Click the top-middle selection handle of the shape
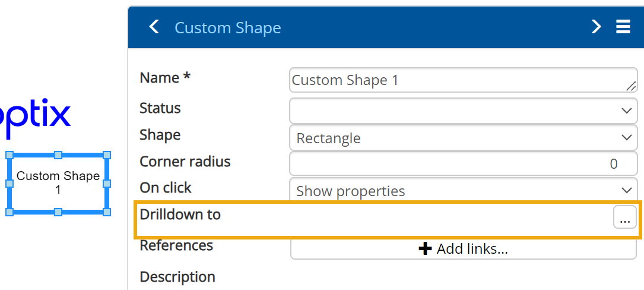The width and height of the screenshot is (644, 290). coord(58,155)
